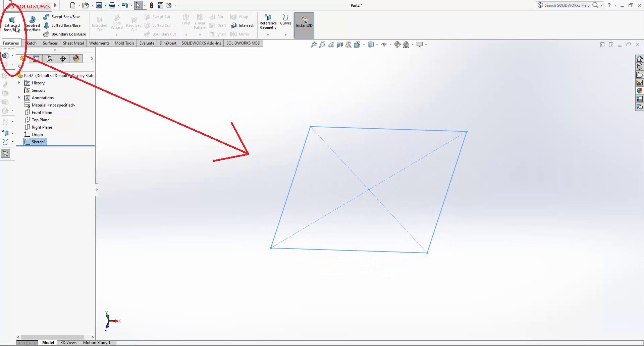
Task: Switch to the Sheet Metal tab
Action: coord(73,43)
